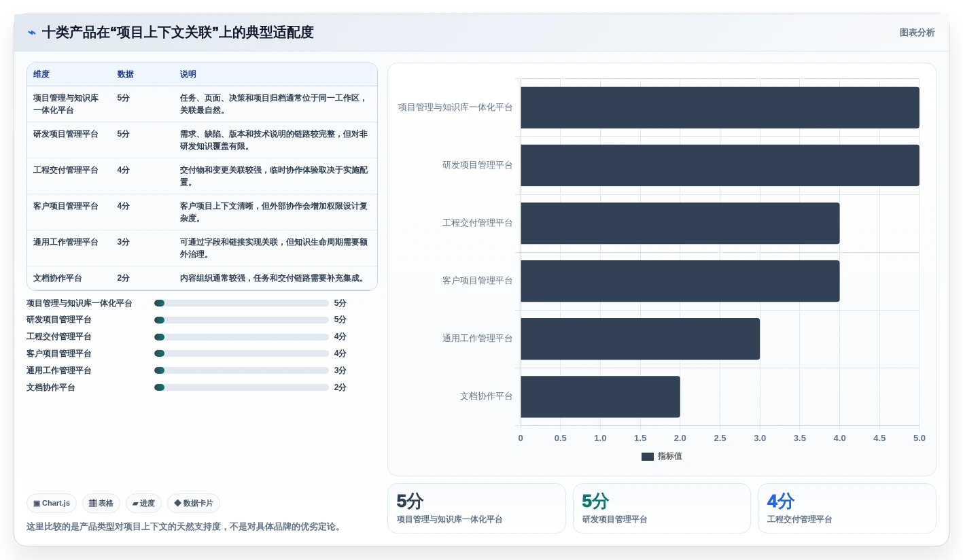Open the 5分 项目管理与知识库一体化平台 data card
Image resolution: width=963 pixels, height=560 pixels.
pyautogui.click(x=476, y=508)
